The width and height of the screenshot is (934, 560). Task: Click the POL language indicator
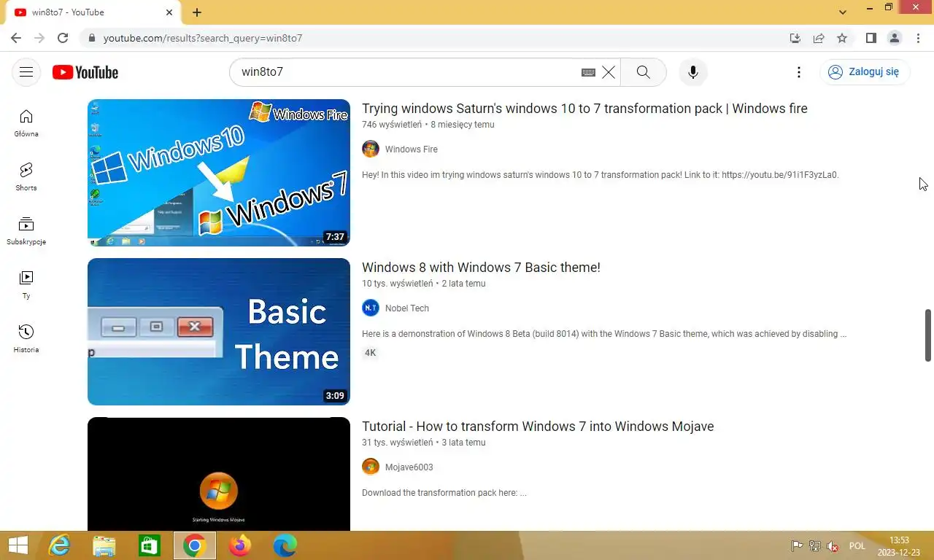tap(857, 546)
